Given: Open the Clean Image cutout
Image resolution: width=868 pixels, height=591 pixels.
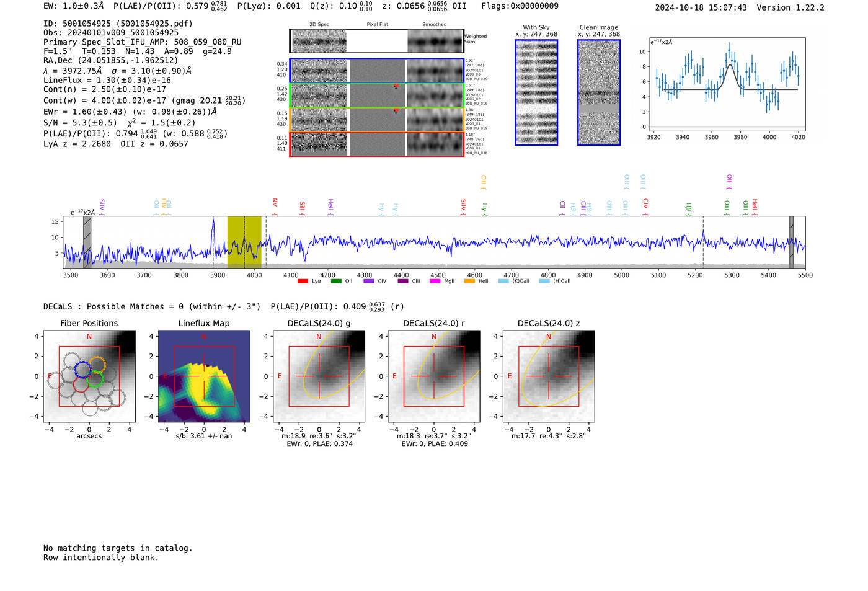Looking at the screenshot, I should (599, 92).
